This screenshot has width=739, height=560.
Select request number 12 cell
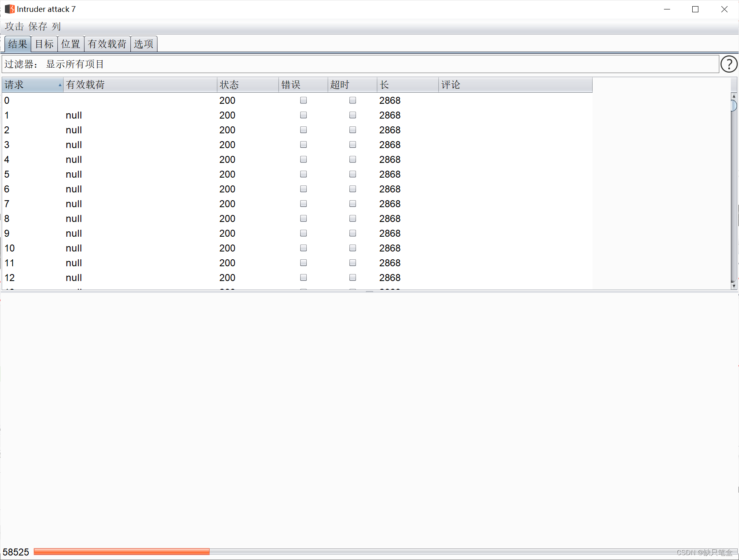tap(9, 278)
